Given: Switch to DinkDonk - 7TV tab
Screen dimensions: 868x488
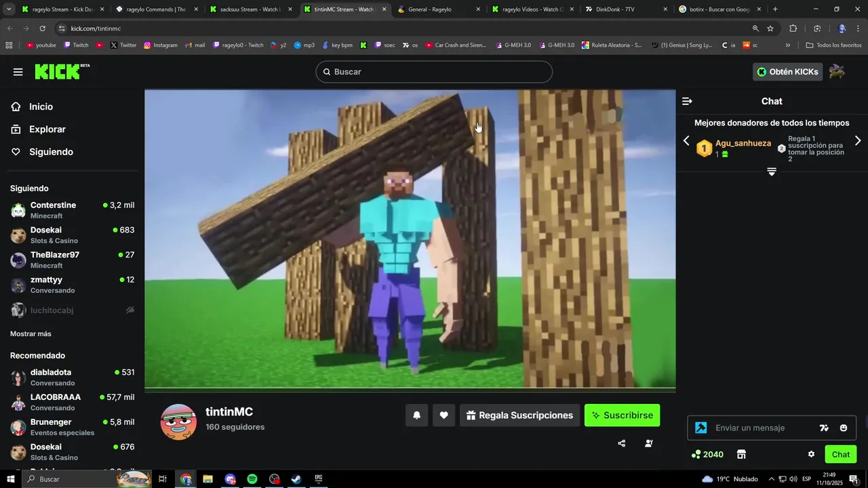Looking at the screenshot, I should point(625,9).
